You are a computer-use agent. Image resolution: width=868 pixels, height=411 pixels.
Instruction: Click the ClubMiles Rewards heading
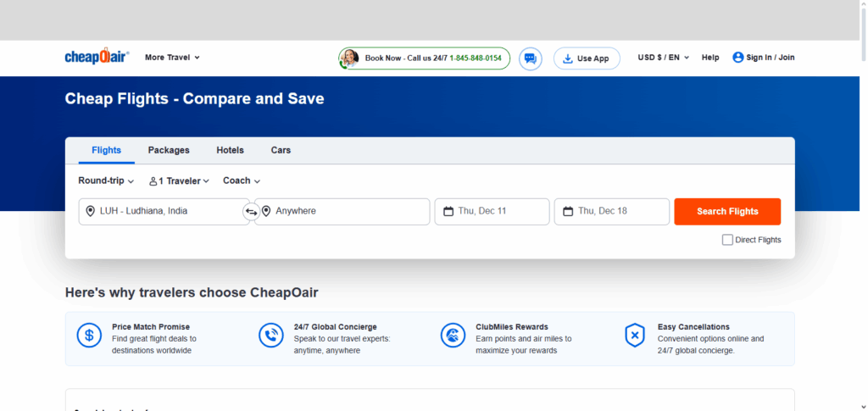pos(511,327)
